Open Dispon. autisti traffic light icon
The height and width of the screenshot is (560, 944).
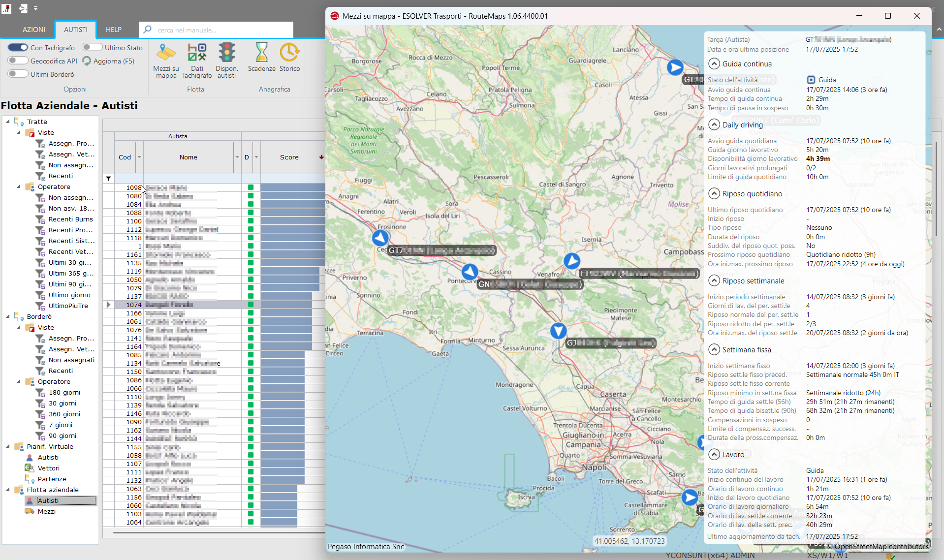pos(227,61)
